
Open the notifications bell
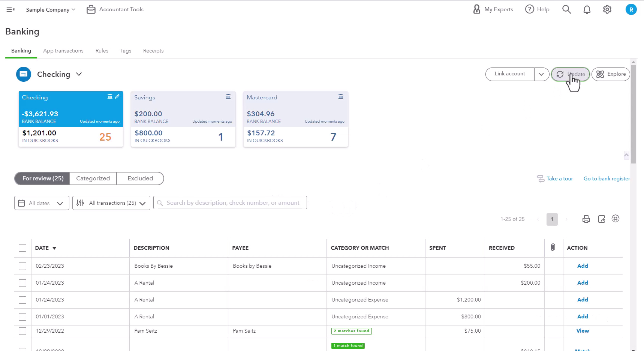587,9
